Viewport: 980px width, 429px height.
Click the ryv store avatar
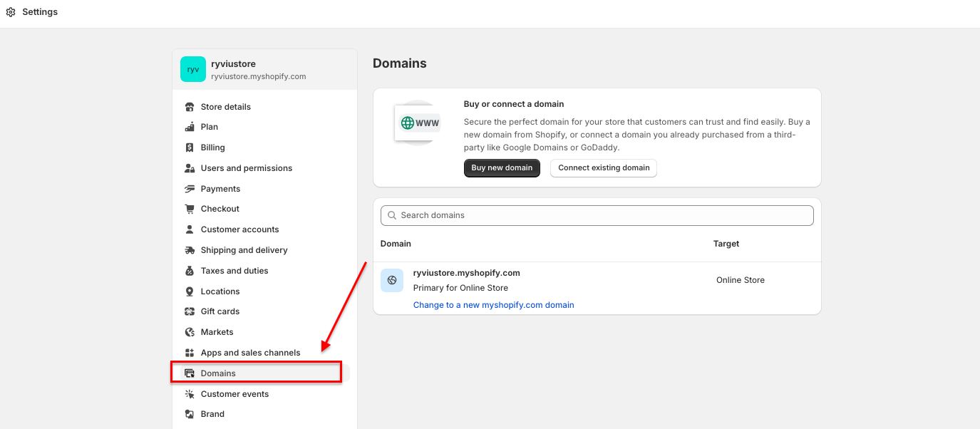pyautogui.click(x=193, y=69)
